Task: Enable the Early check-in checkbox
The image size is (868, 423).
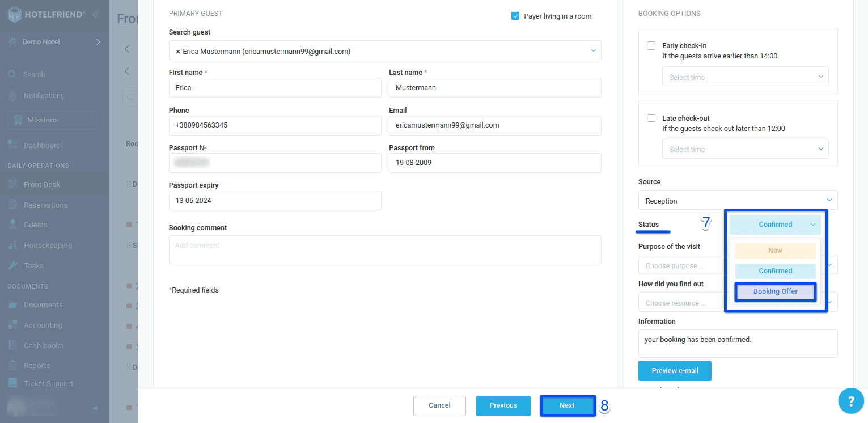Action: 651,45
